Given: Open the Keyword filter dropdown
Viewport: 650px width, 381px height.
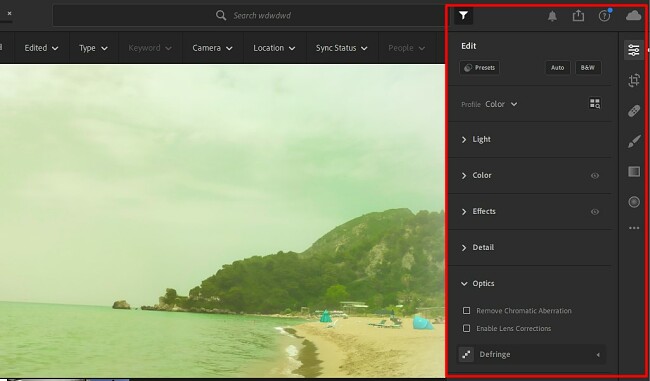Looking at the screenshot, I should click(x=150, y=48).
